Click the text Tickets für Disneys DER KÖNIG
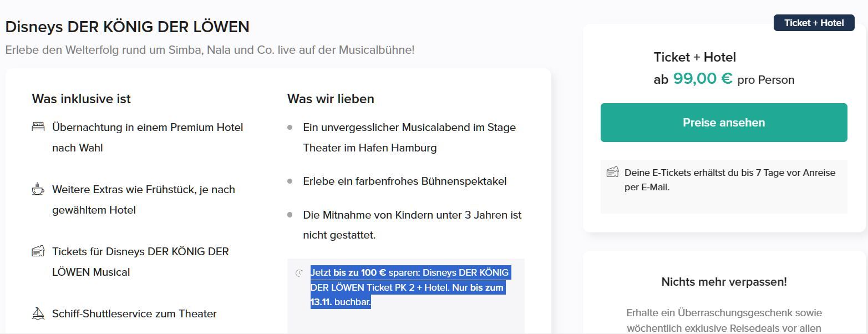Screen dimensions: 868x334 pyautogui.click(x=140, y=262)
